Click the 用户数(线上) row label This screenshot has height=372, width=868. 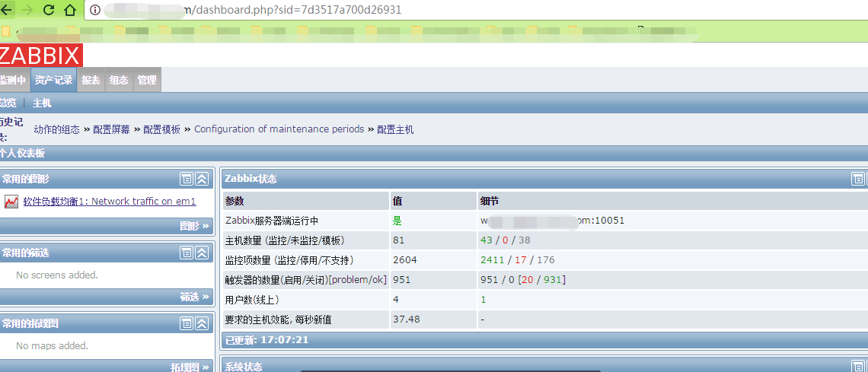252,300
